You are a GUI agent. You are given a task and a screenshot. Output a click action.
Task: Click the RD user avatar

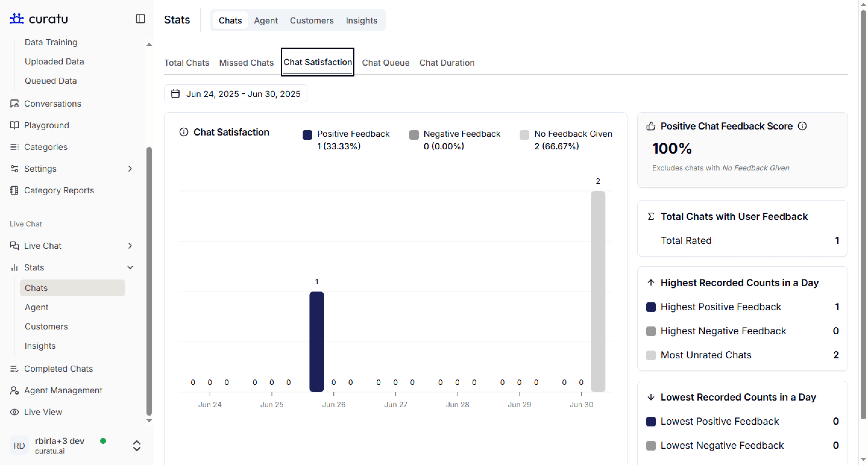tap(19, 445)
